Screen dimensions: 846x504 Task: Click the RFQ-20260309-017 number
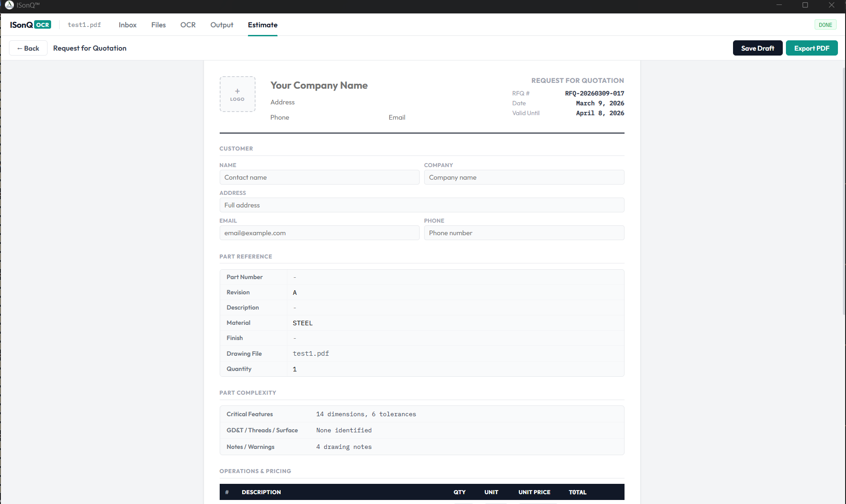pyautogui.click(x=594, y=93)
